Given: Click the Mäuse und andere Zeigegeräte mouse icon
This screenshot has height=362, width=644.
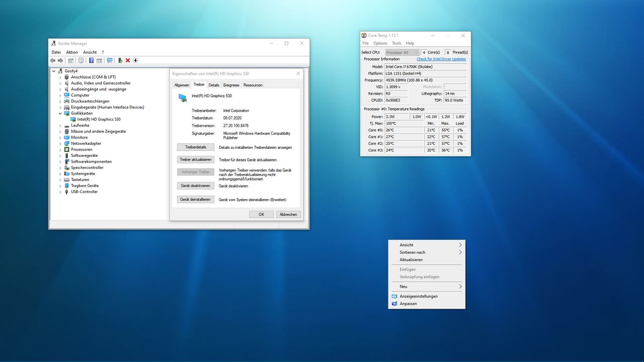Looking at the screenshot, I should pos(67,131).
